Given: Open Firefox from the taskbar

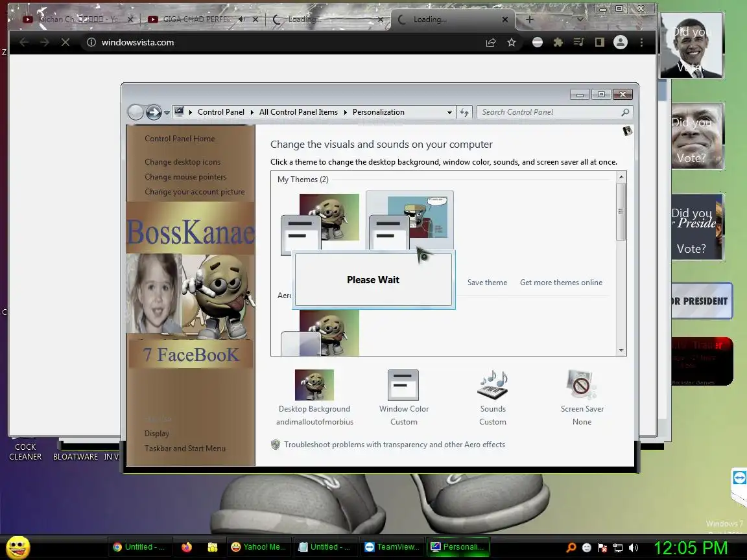Looking at the screenshot, I should tap(186, 547).
